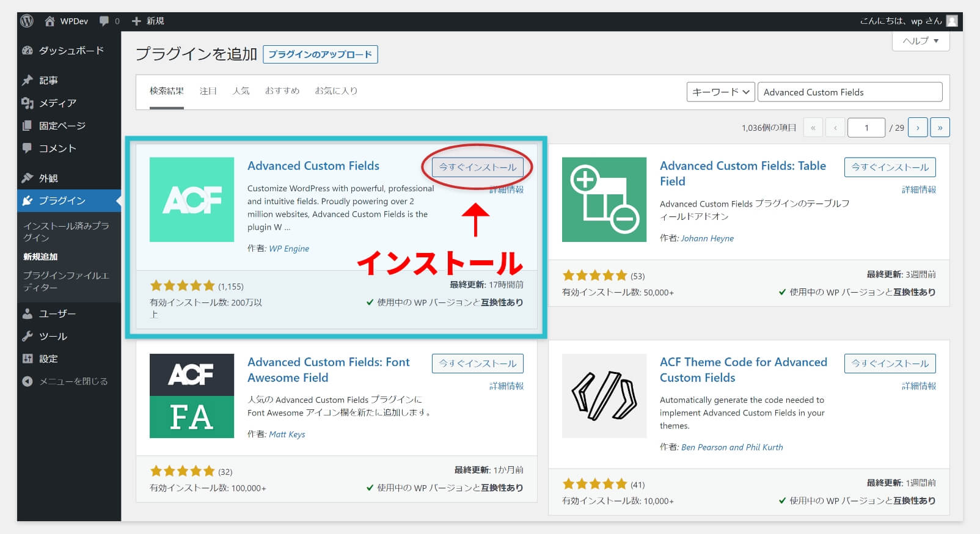Switch to the 人気 tab
980x534 pixels.
241,90
